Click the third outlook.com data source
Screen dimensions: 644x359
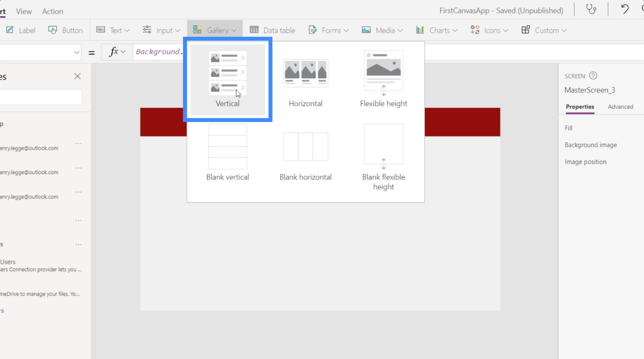click(29, 197)
